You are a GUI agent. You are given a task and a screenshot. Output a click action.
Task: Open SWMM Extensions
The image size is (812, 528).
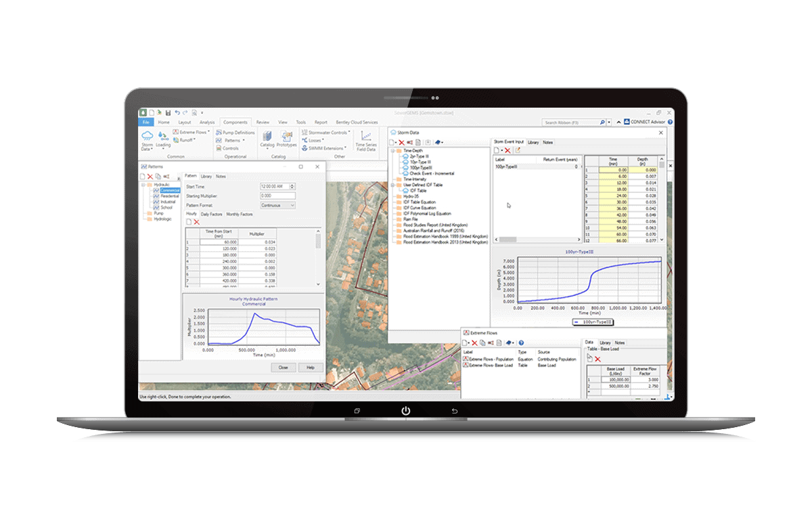tap(326, 148)
